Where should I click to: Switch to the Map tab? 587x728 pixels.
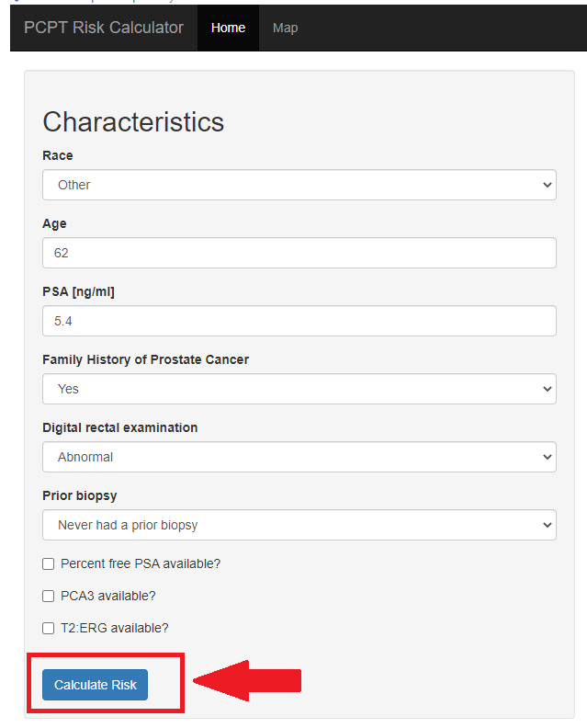point(285,28)
